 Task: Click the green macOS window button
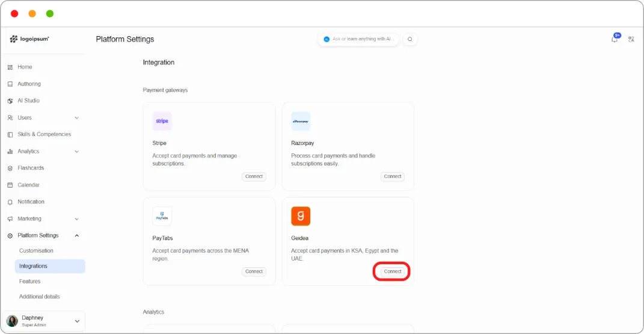point(50,14)
